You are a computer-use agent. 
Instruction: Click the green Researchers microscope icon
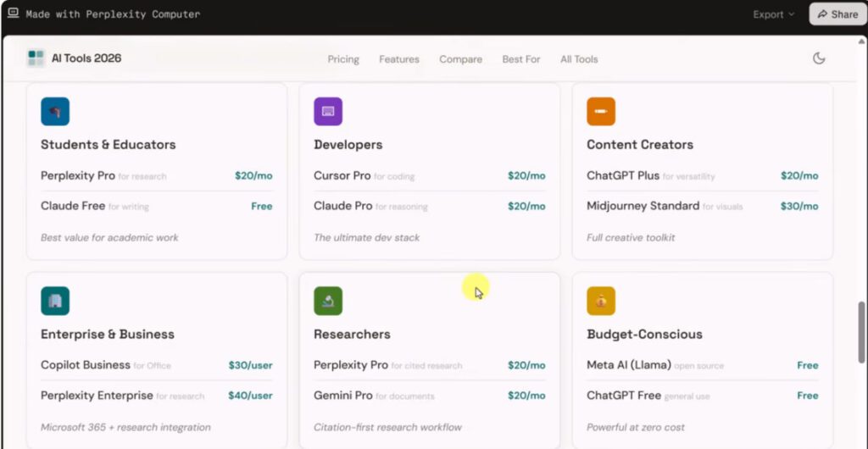328,301
